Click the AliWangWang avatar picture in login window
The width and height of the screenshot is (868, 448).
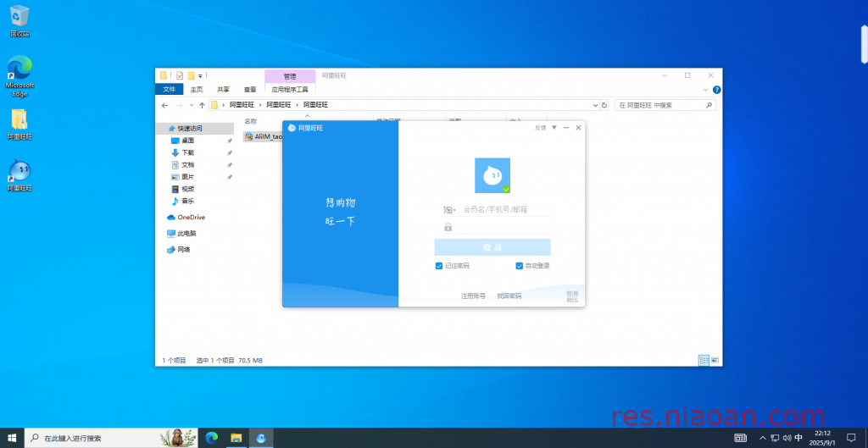[x=492, y=175]
